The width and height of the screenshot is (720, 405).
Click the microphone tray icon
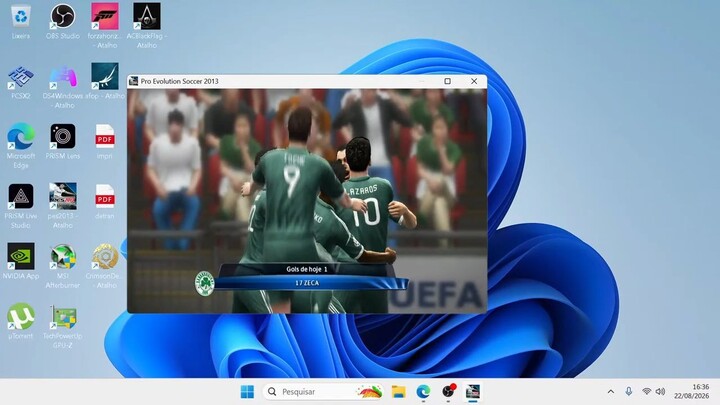629,392
